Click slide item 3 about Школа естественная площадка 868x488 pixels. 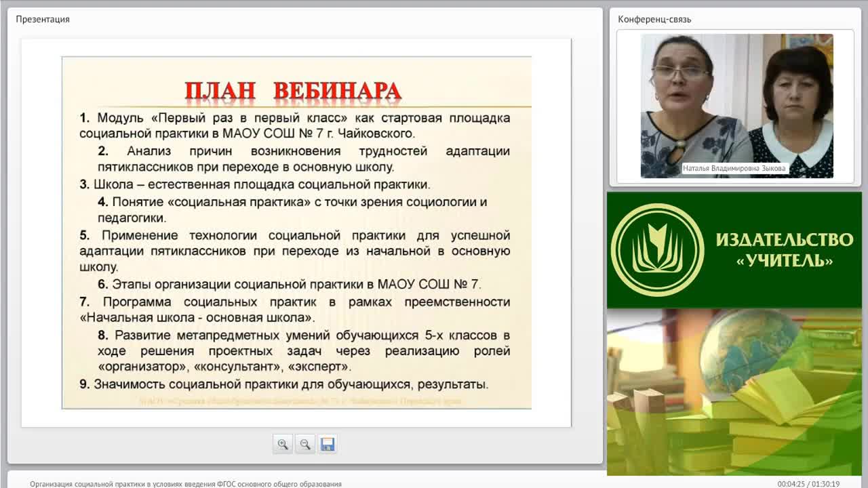pyautogui.click(x=255, y=184)
